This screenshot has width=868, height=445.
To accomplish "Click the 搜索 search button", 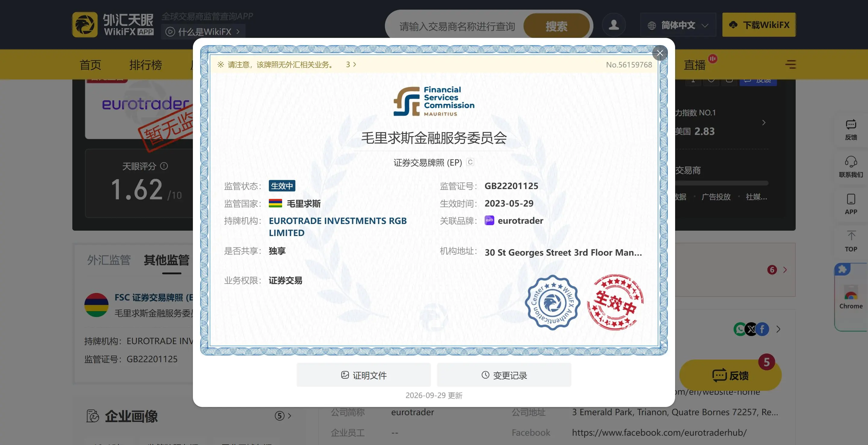I will click(x=556, y=26).
